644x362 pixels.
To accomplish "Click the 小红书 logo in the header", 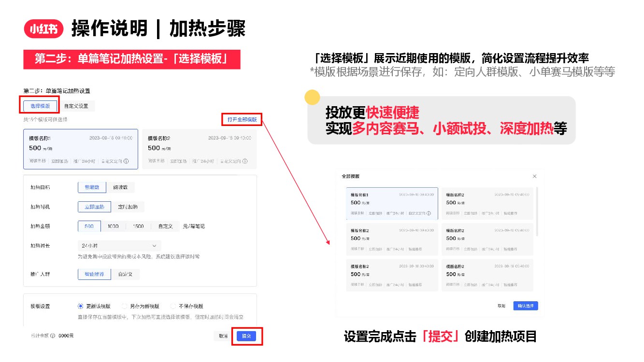I will (x=44, y=29).
